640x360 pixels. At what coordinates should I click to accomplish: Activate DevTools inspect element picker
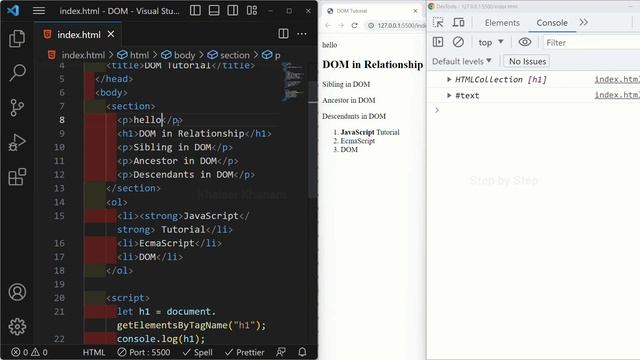pos(438,22)
